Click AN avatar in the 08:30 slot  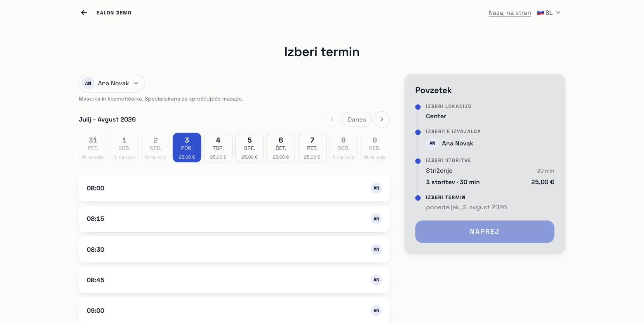376,250
